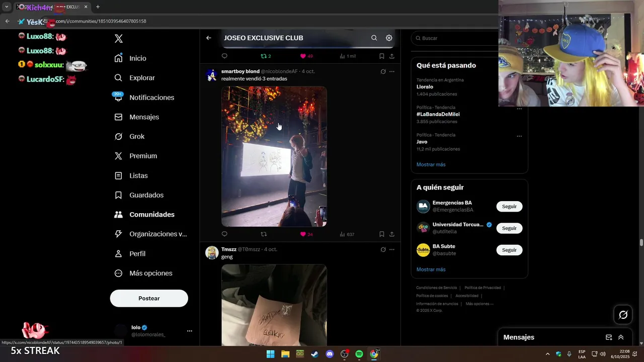
Task: Open floating Grok button
Action: pyautogui.click(x=623, y=315)
